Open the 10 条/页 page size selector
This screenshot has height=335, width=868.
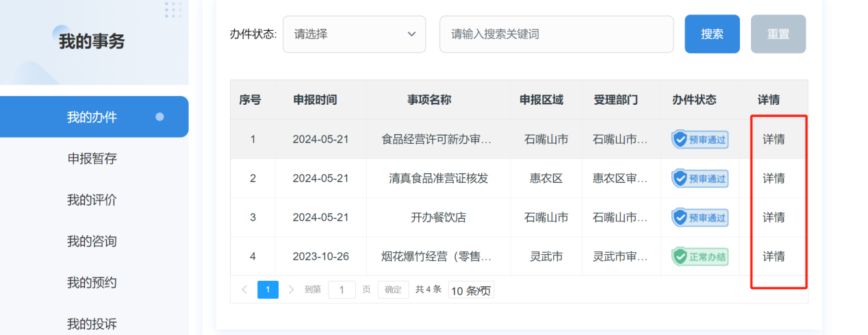(x=471, y=290)
